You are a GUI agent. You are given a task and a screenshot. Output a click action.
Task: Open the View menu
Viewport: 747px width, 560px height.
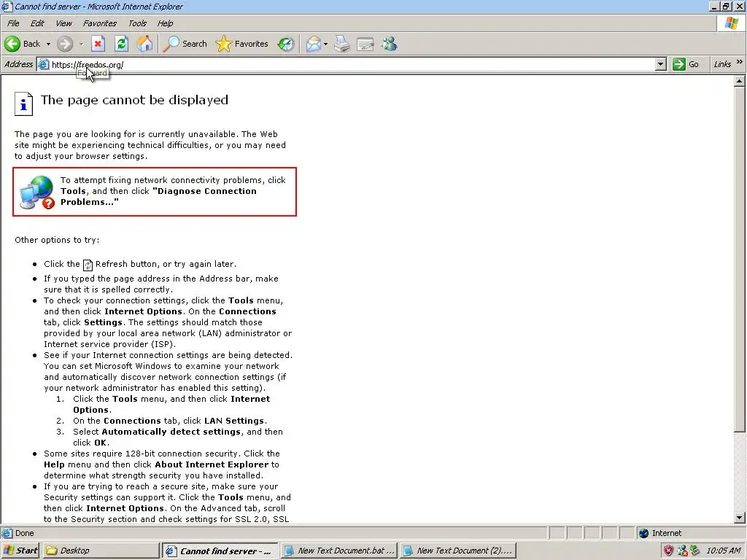pyautogui.click(x=63, y=23)
